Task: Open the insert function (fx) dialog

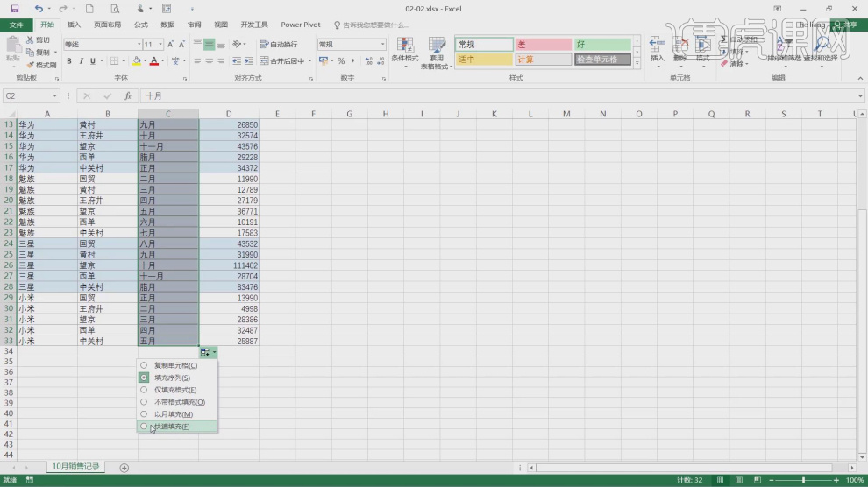Action: coord(127,96)
